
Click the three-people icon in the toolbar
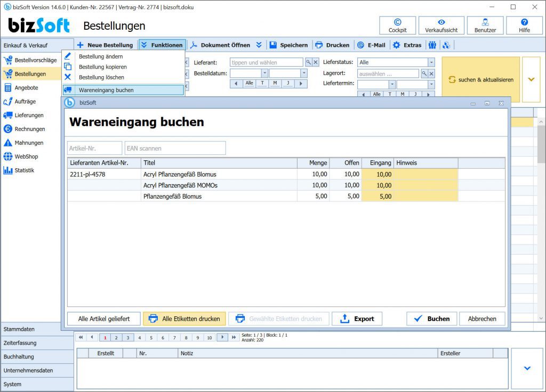point(432,45)
